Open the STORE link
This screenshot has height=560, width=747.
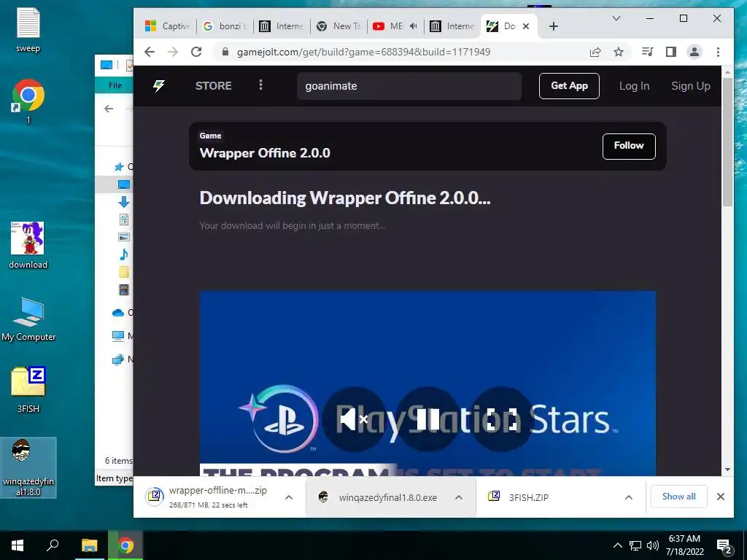[214, 86]
